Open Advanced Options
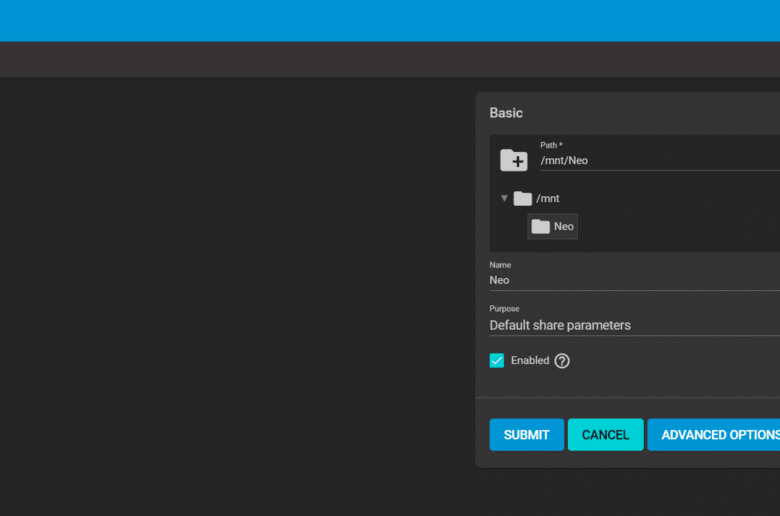 click(714, 435)
